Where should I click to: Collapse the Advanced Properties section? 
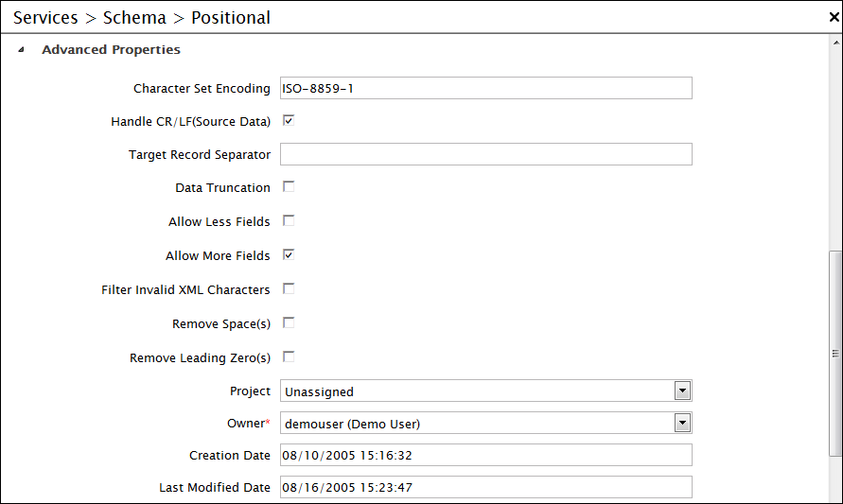tap(22, 50)
